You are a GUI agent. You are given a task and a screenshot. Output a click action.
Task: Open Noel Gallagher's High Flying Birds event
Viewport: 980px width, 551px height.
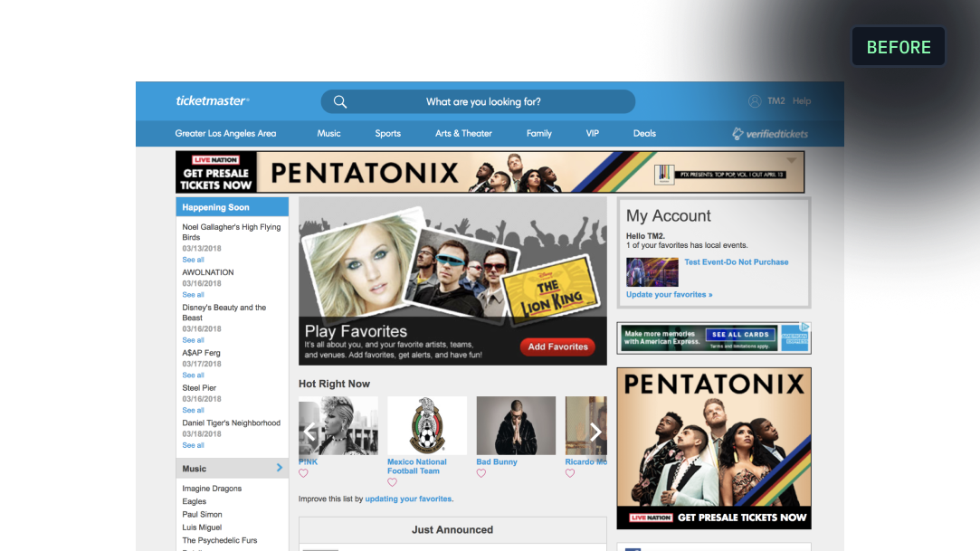[232, 233]
